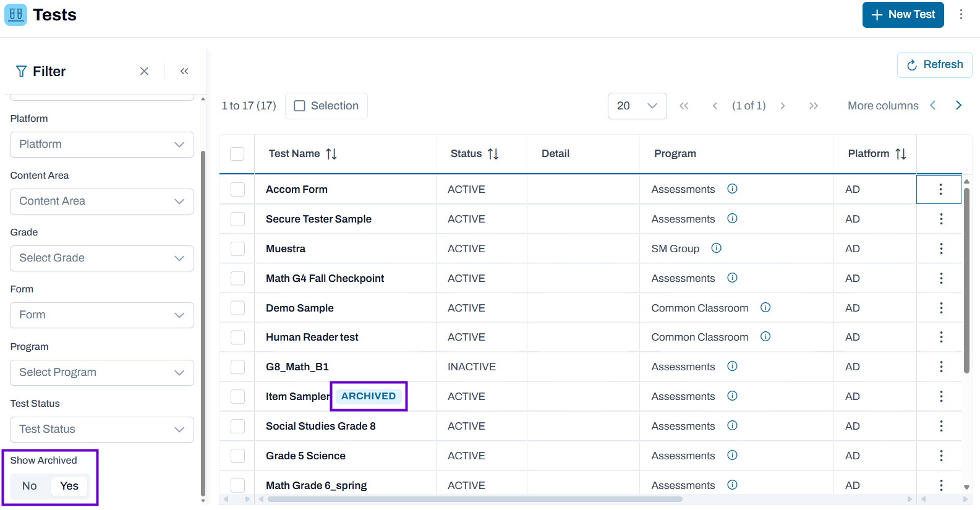This screenshot has width=980, height=510.
Task: Collapse the filter sidebar with double chevron
Action: click(184, 71)
